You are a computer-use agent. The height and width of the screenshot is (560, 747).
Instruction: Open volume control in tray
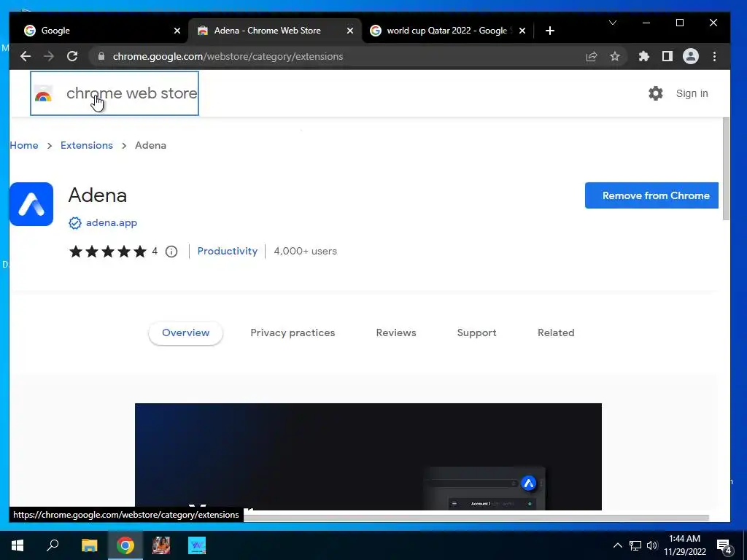coord(652,545)
